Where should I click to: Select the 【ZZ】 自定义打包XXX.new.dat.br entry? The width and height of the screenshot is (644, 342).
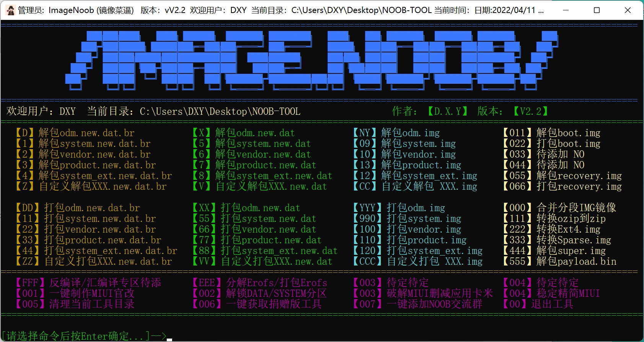tap(93, 262)
